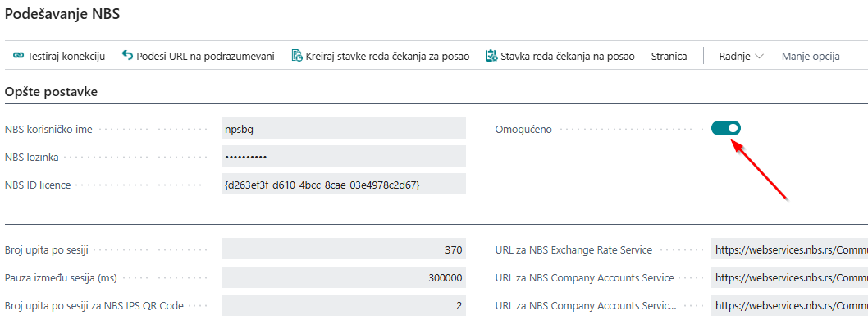Click the Pauza između sesija (ms) label
Image resolution: width=868 pixels, height=320 pixels.
coord(61,278)
